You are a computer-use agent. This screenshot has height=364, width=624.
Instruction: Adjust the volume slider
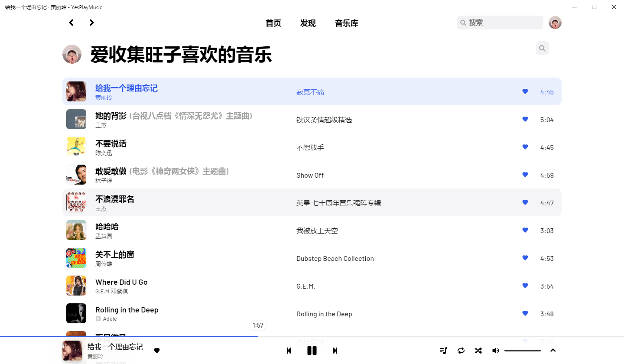point(523,351)
